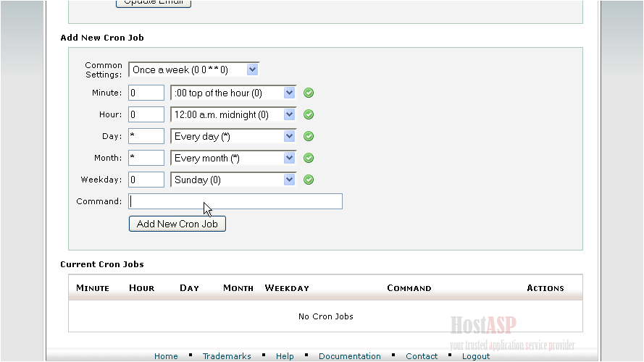Click the green check icon beside Month
The height and width of the screenshot is (362, 644).
pyautogui.click(x=309, y=158)
